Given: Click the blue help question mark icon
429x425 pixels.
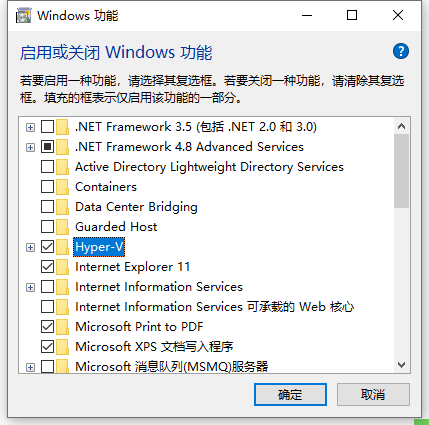Looking at the screenshot, I should point(401,51).
